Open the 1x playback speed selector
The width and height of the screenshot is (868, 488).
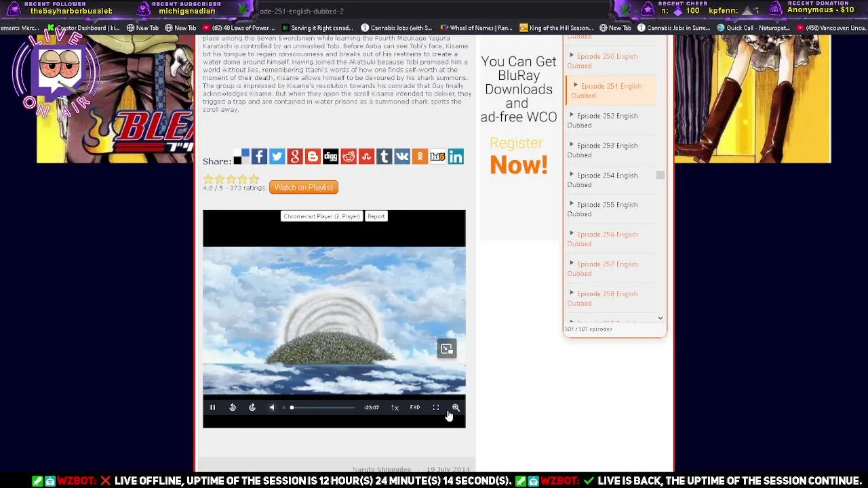click(x=395, y=407)
